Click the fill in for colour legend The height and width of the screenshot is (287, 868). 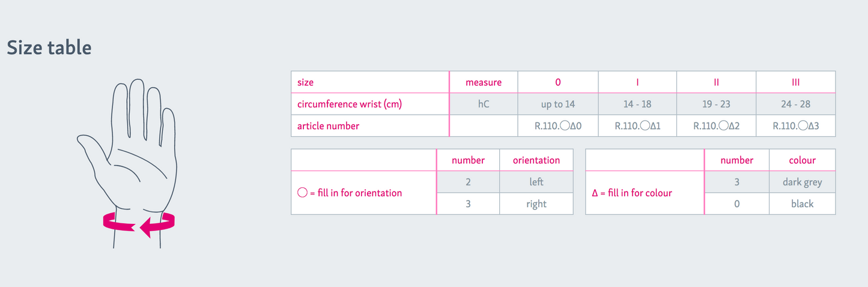632,193
